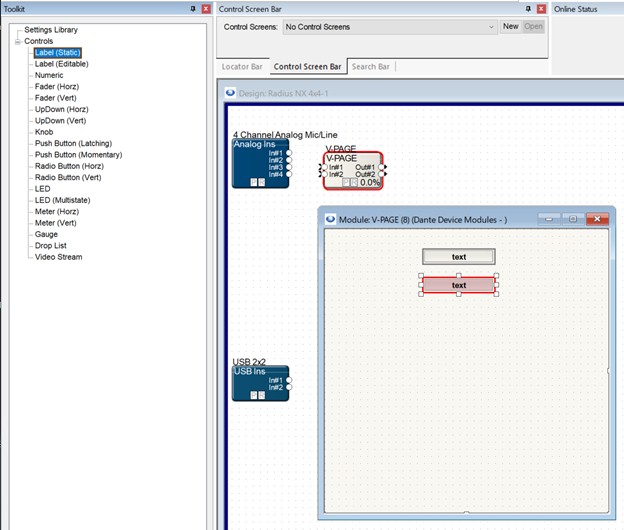Select Gauge control in Toolkit

click(x=46, y=234)
